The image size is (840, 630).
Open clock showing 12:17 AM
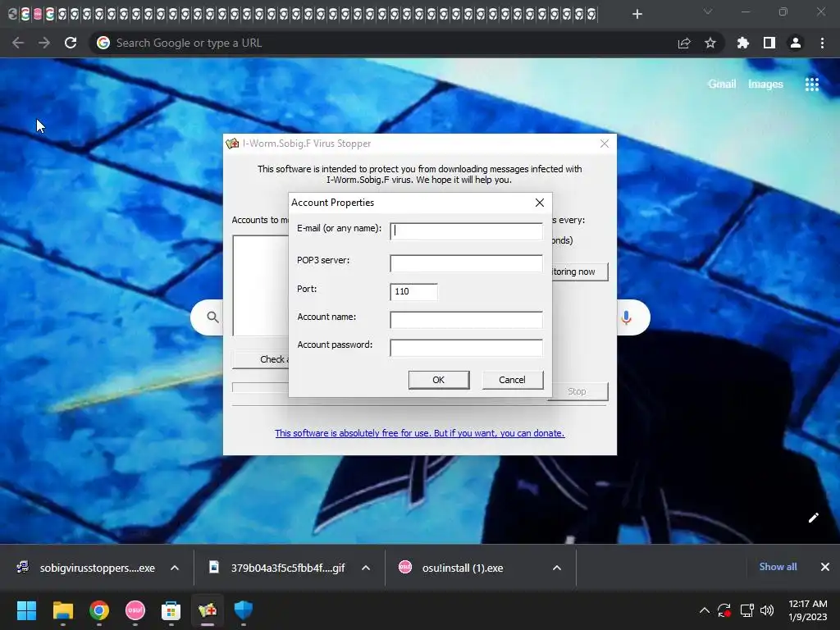pyautogui.click(x=808, y=610)
